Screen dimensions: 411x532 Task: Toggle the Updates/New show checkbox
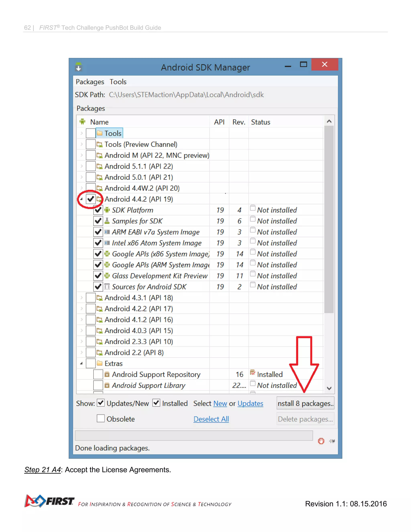pos(101,403)
